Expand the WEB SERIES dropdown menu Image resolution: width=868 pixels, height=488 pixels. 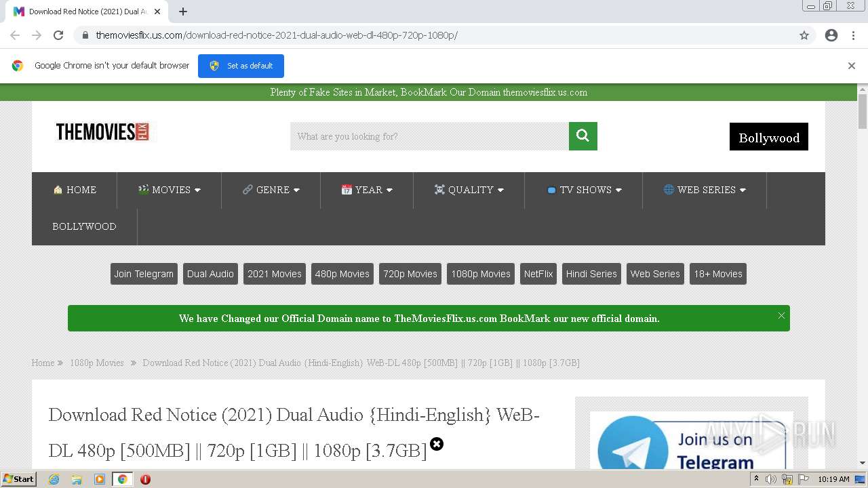pyautogui.click(x=705, y=190)
